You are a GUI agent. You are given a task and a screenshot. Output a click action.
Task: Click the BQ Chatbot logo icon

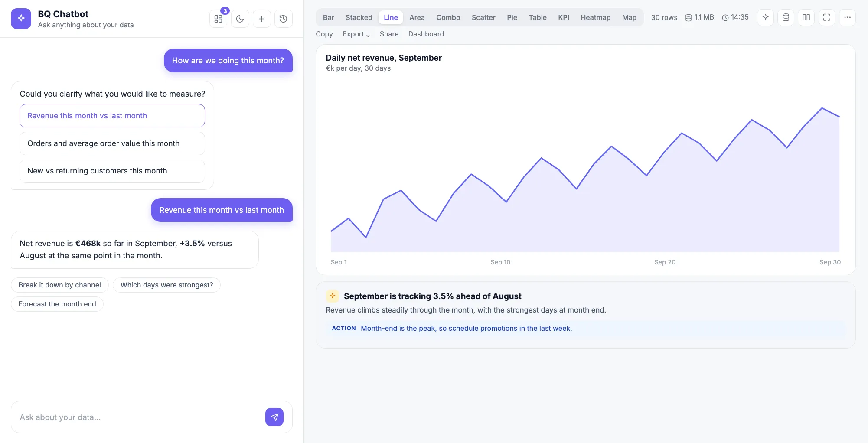[x=21, y=19]
